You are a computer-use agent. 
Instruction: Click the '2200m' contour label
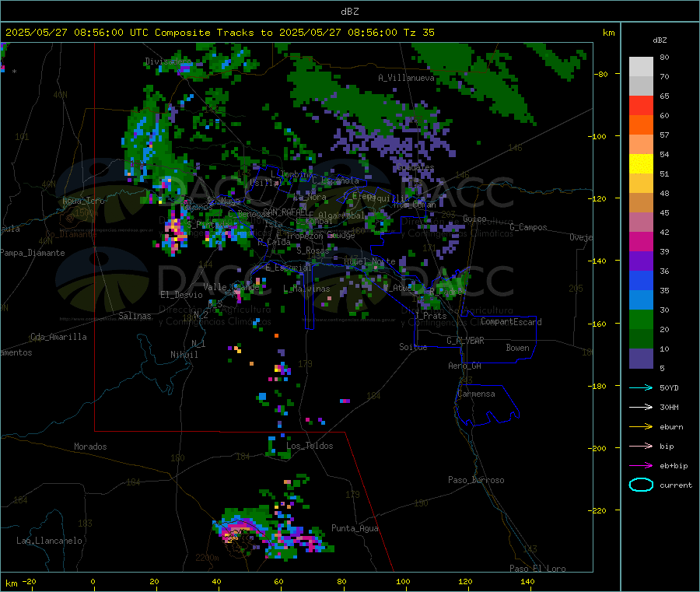pyautogui.click(x=207, y=558)
